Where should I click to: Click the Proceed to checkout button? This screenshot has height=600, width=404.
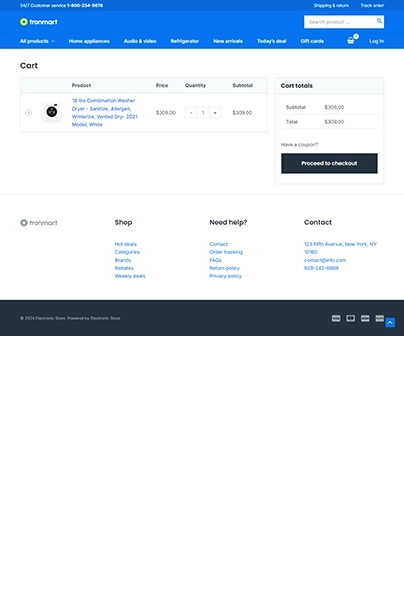click(x=329, y=163)
